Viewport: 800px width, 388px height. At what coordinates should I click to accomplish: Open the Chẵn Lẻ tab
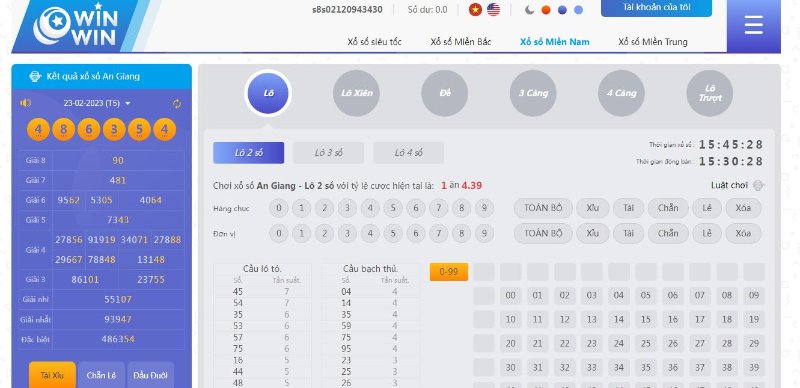point(101,375)
